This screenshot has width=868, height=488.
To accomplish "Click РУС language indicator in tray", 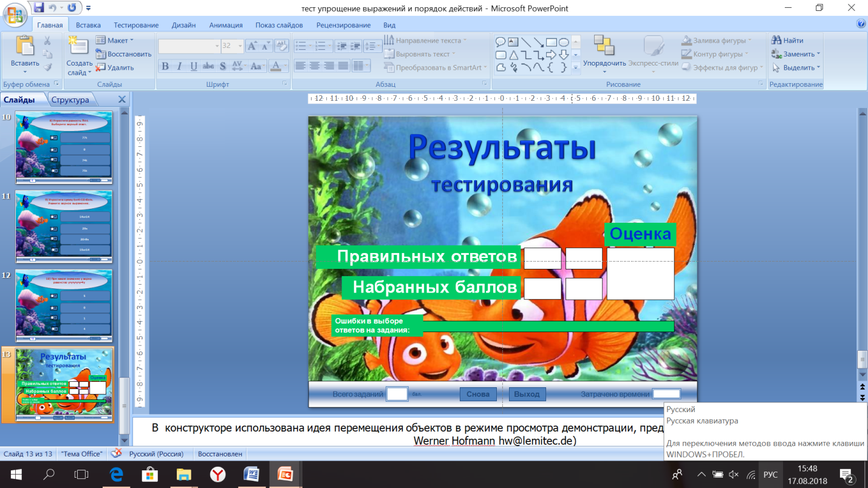I will click(770, 474).
